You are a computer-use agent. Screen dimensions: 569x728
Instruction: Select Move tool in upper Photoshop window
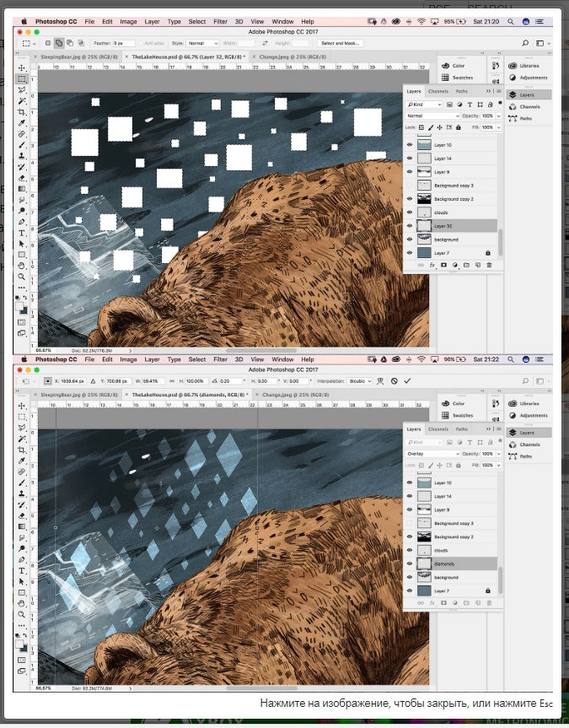click(22, 67)
